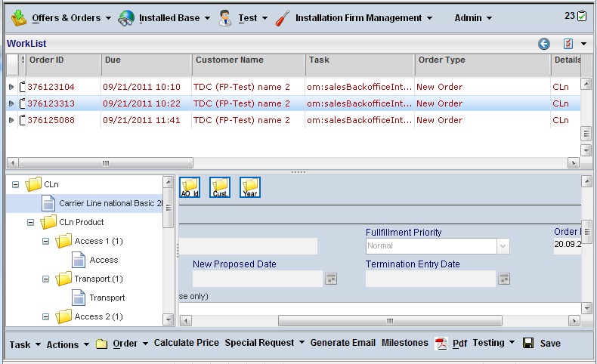Click the Year folder icon

250,188
